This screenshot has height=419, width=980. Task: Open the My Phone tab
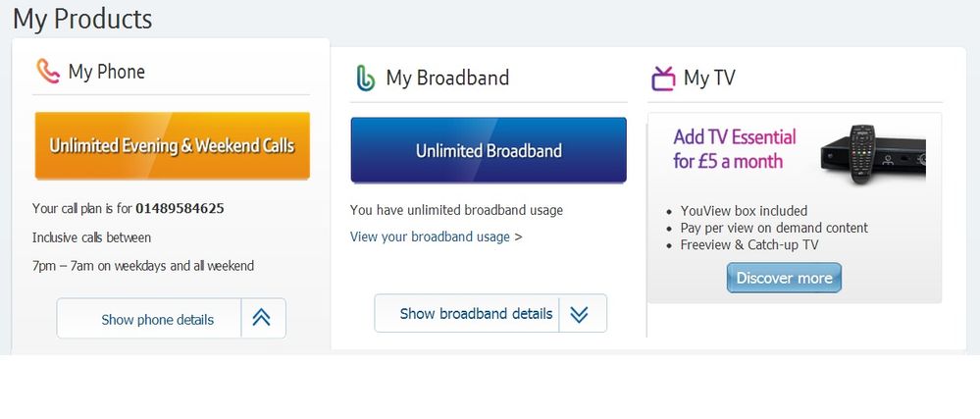pos(107,72)
